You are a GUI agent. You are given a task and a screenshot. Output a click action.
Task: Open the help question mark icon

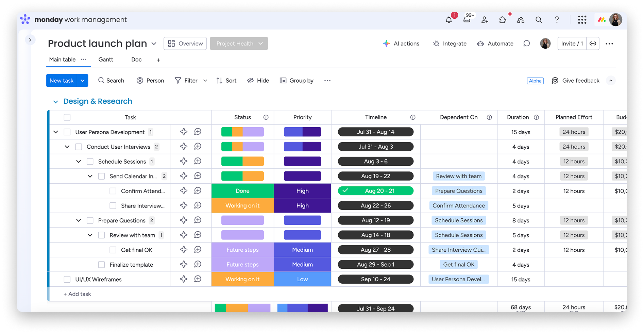point(557,20)
